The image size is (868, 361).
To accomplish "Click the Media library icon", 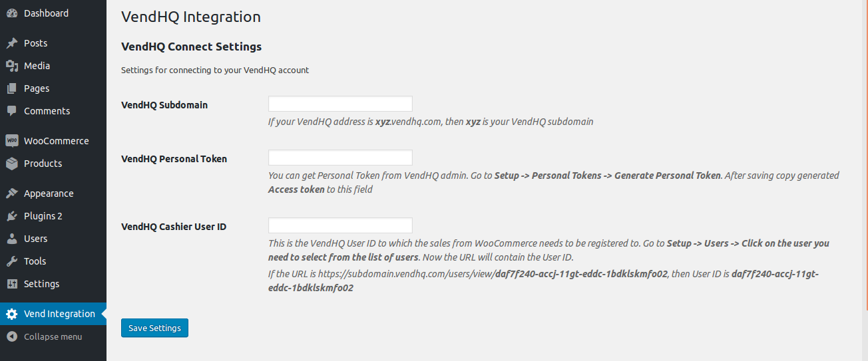I will pos(12,66).
